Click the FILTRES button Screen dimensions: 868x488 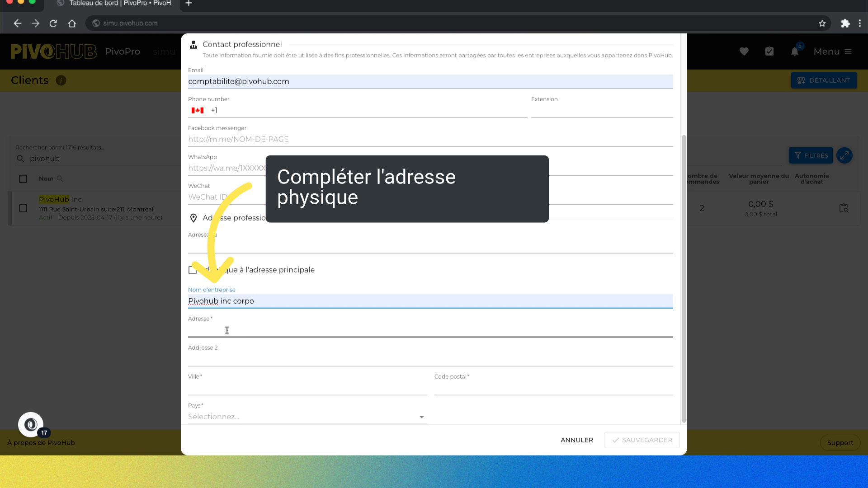coord(811,155)
